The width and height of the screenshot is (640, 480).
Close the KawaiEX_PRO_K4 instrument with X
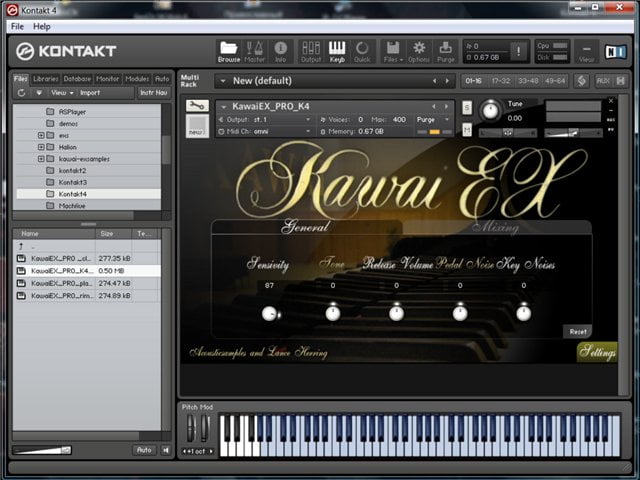(x=611, y=101)
